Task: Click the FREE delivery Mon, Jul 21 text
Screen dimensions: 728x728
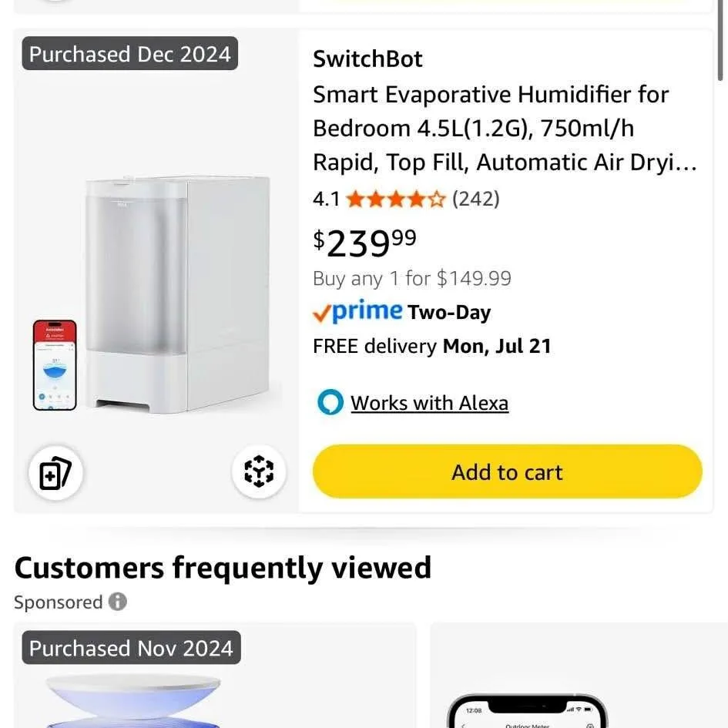Action: coord(431,346)
